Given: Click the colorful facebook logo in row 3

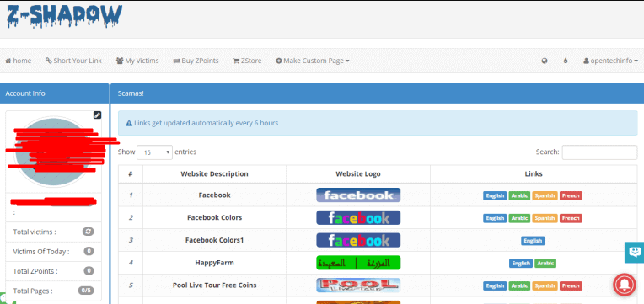Looking at the screenshot, I should pos(358,240).
